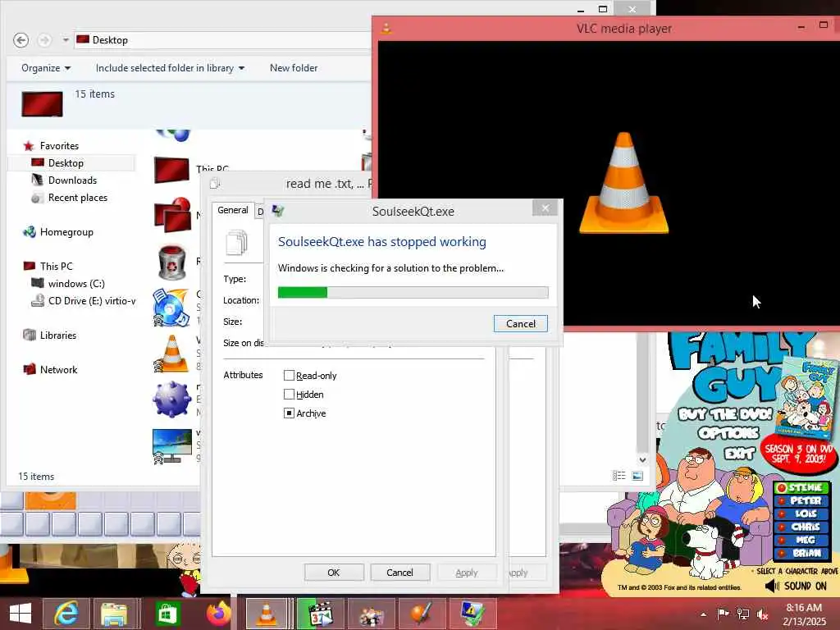Select the Recycle Bin icon in file list
Viewport: 840px width, 630px height.
(172, 262)
